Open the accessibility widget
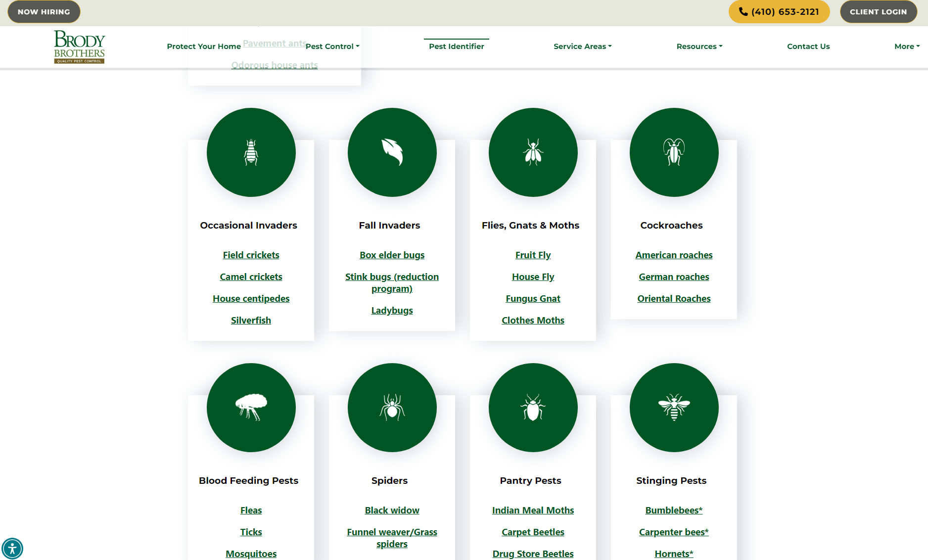 pyautogui.click(x=13, y=548)
